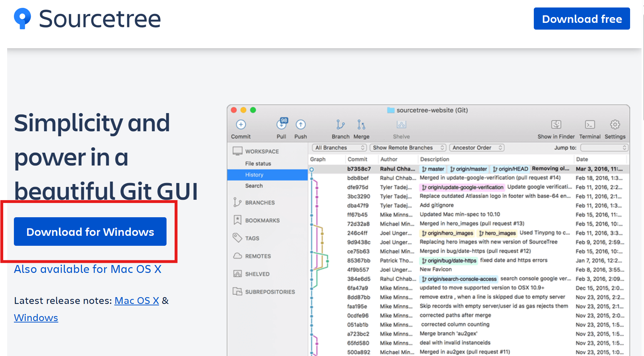This screenshot has height=356, width=644.
Task: Click the Workspace monitor icon
Action: coord(237,151)
